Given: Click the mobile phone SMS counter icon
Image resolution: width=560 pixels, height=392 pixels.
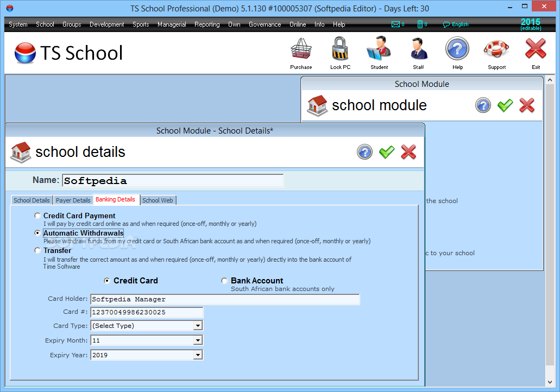Looking at the screenshot, I should tap(420, 24).
